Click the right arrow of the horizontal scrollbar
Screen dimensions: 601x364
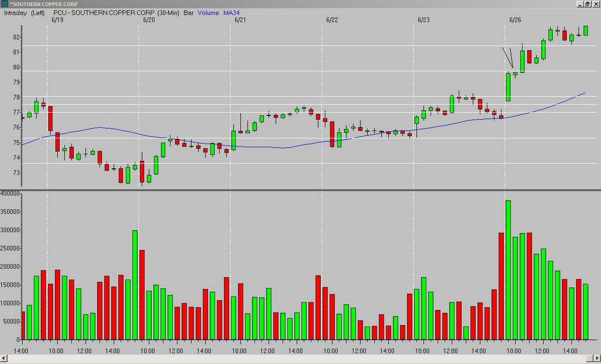pyautogui.click(x=597, y=359)
